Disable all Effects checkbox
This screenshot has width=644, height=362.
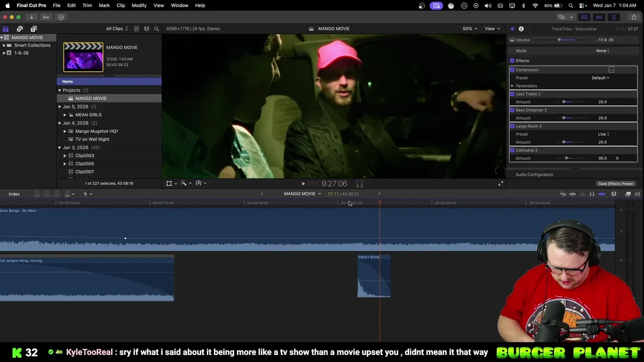click(x=512, y=61)
